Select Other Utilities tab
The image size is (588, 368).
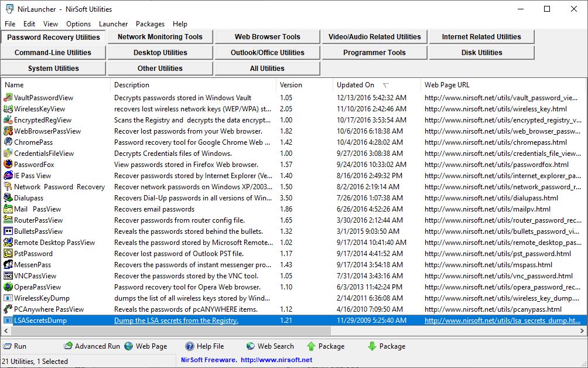(x=160, y=69)
